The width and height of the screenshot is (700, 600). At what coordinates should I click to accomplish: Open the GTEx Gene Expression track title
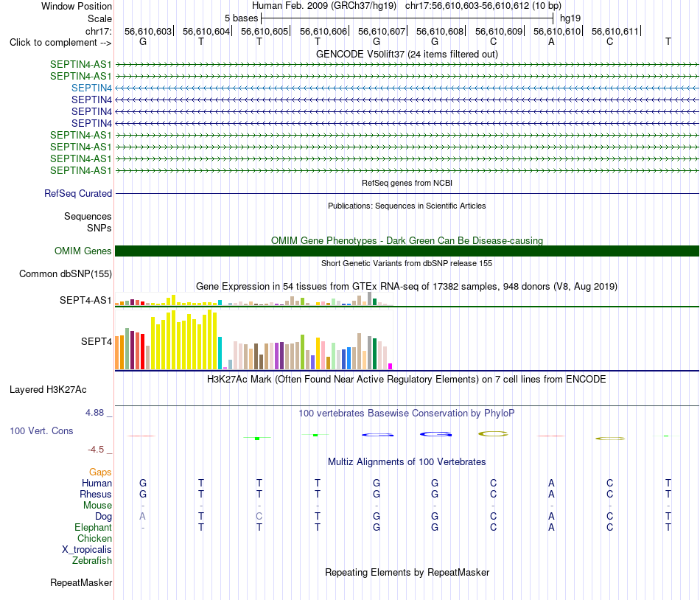[407, 286]
